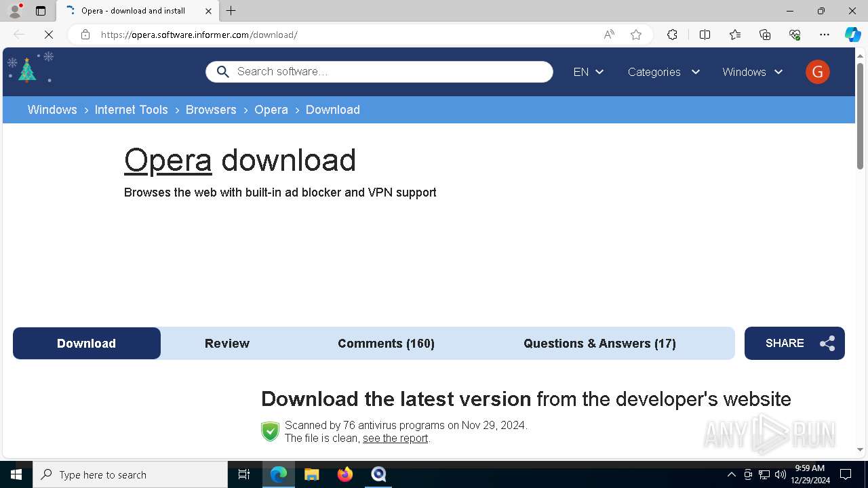Launch Copilot sidebar
Viewport: 868px width, 488px height.
tap(852, 35)
